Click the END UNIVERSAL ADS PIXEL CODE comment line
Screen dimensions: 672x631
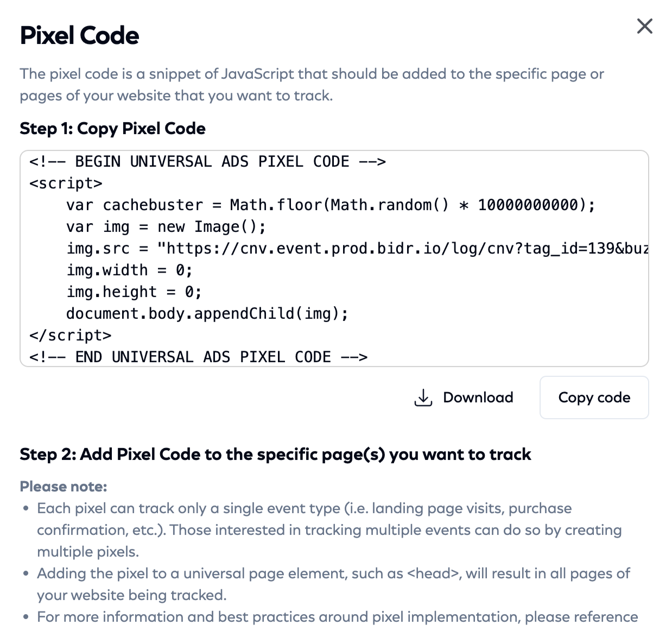(x=199, y=357)
